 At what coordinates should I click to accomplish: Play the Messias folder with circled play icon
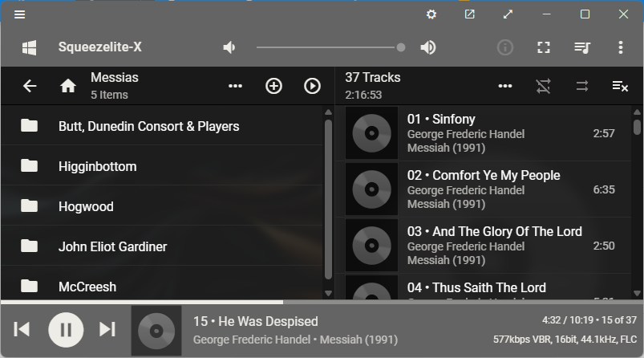click(x=312, y=86)
